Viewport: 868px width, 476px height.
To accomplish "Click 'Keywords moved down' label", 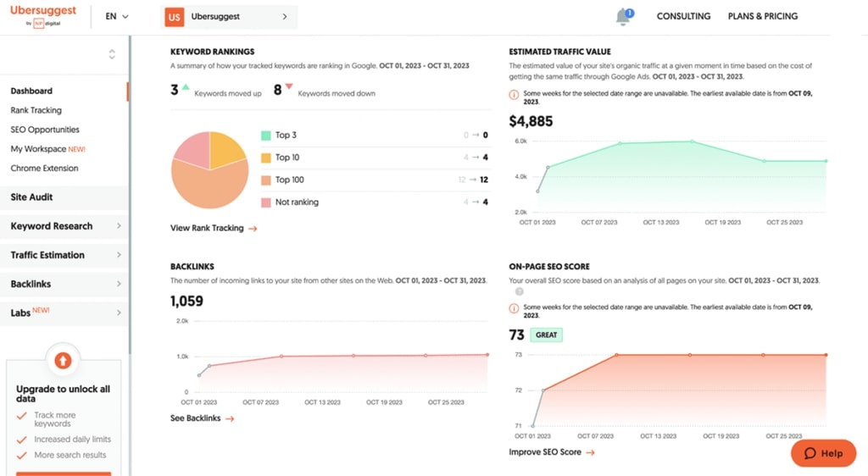I will 337,93.
